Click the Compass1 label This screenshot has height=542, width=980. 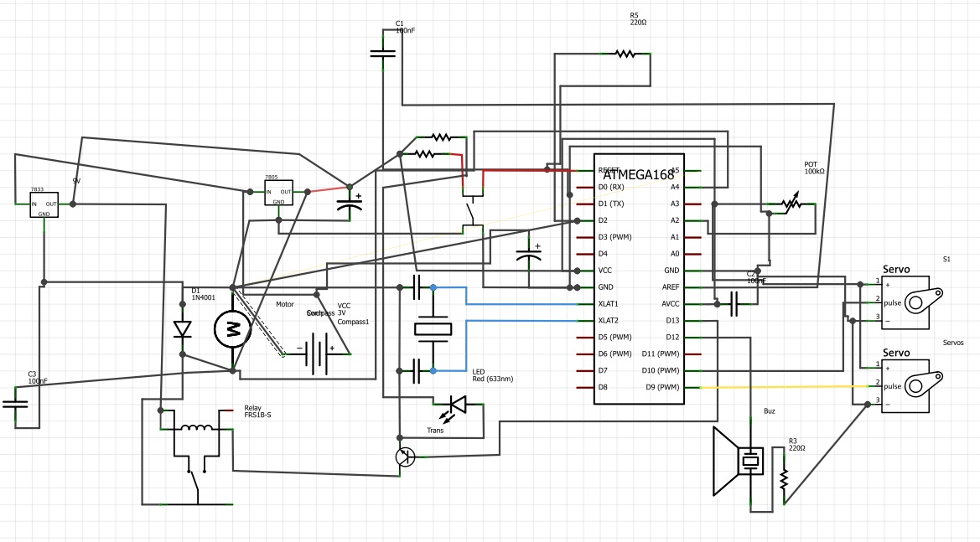[x=353, y=323]
